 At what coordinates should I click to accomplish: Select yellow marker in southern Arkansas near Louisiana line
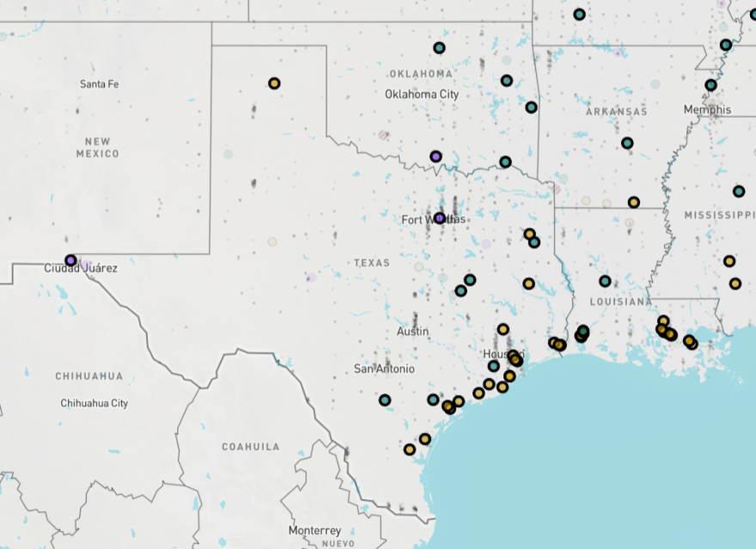[x=634, y=203]
